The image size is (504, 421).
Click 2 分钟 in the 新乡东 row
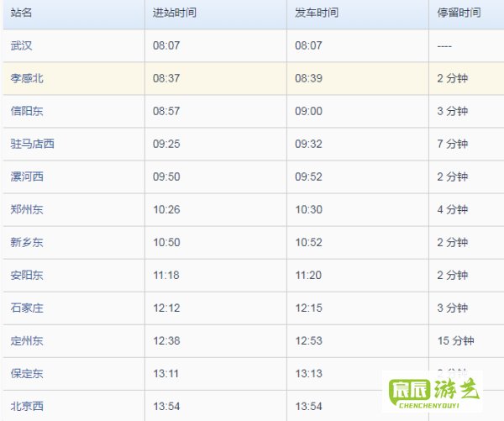[x=452, y=242]
